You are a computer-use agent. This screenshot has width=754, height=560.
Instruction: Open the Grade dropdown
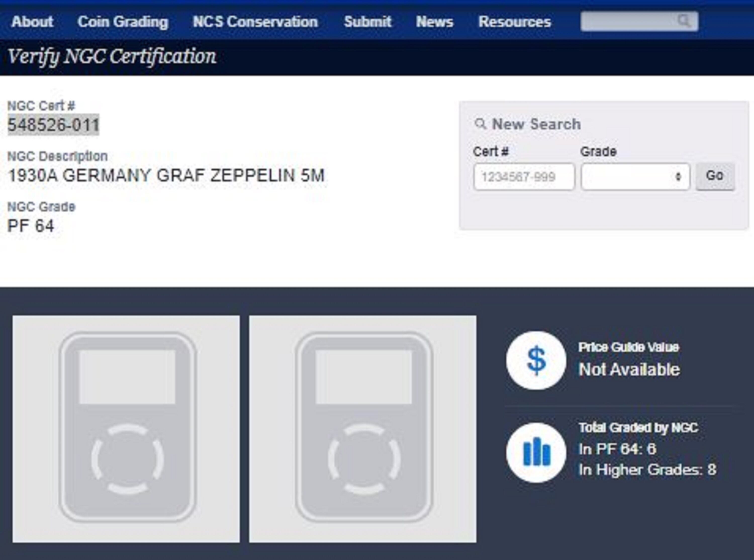tap(630, 177)
